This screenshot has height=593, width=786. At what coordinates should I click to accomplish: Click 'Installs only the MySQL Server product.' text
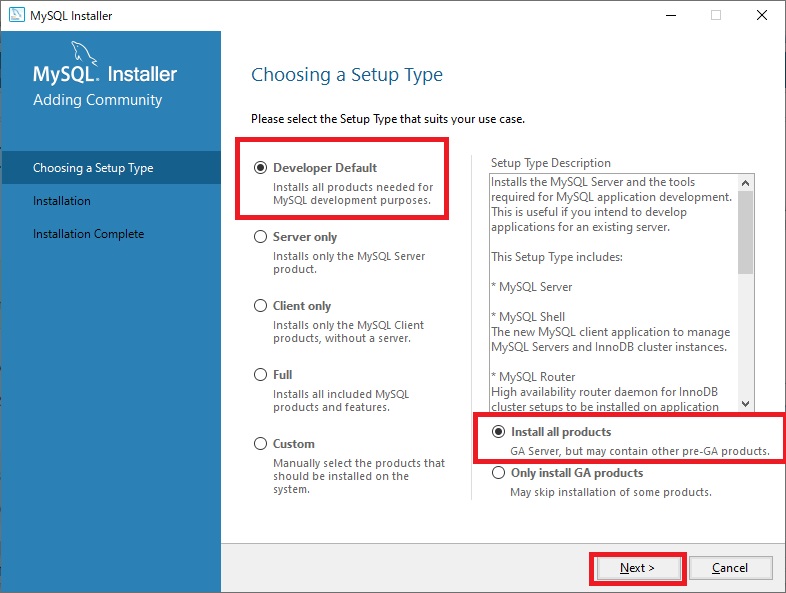(349, 263)
